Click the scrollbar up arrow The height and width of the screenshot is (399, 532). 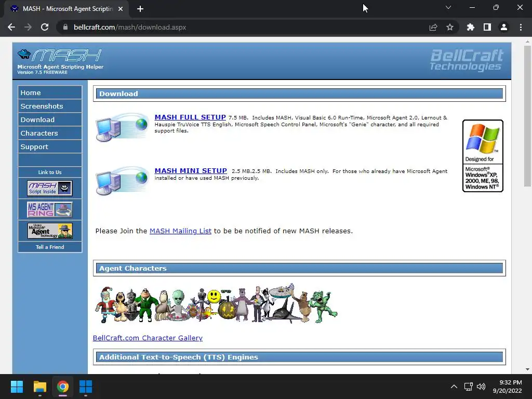coord(527,42)
